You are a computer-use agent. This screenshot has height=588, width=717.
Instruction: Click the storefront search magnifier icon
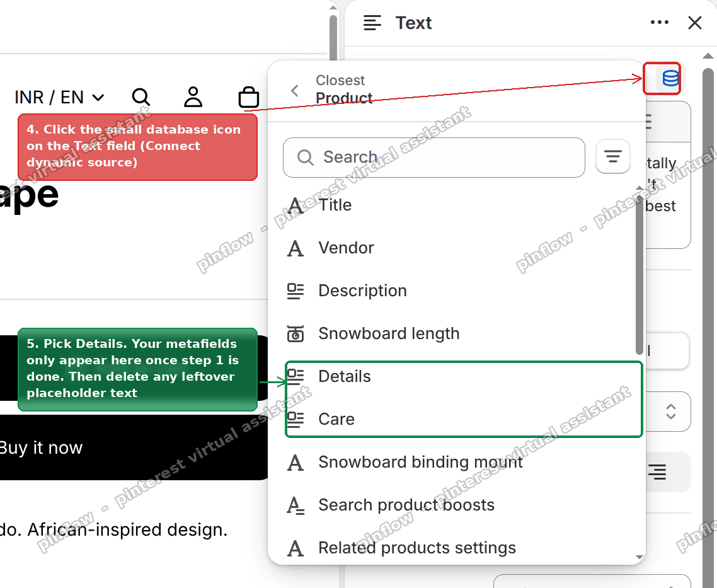[141, 97]
